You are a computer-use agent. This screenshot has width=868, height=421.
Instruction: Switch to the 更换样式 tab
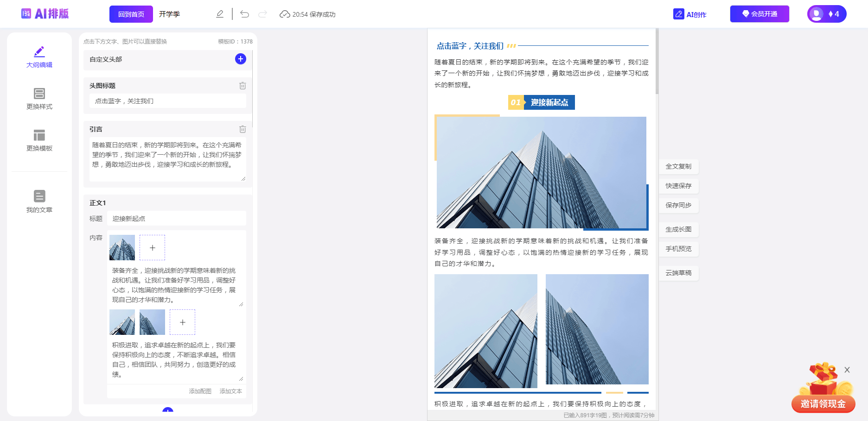click(x=39, y=98)
